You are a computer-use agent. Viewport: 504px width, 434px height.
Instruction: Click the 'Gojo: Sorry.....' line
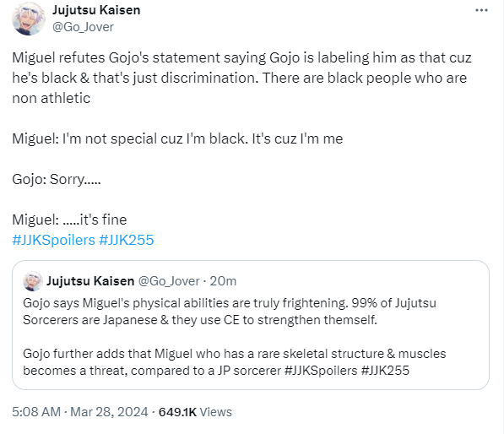click(x=57, y=179)
